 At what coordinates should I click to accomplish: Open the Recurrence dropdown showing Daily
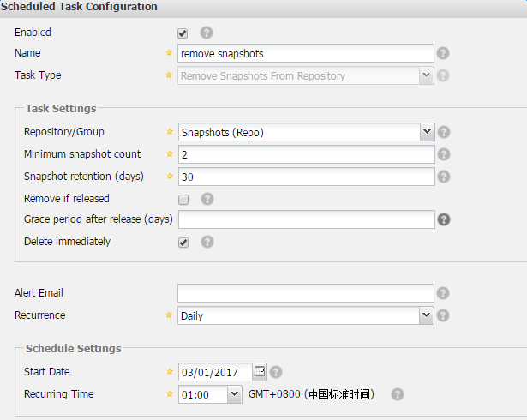tap(426, 315)
